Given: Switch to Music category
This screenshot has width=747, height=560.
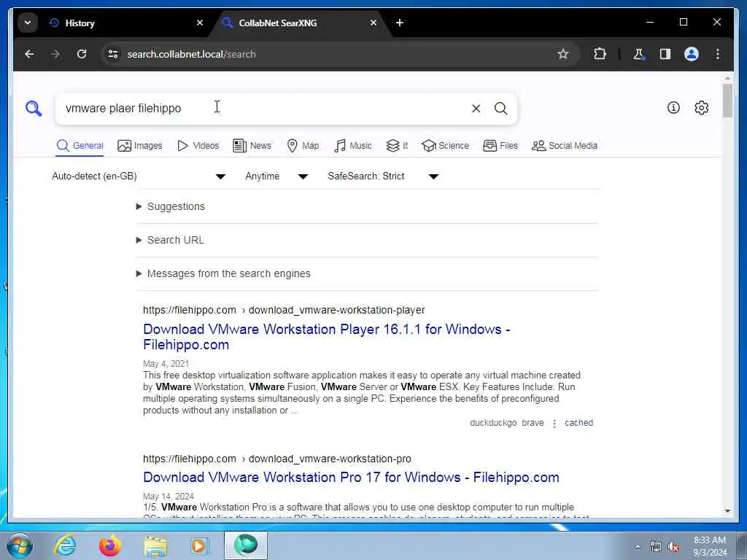Looking at the screenshot, I should coord(352,146).
